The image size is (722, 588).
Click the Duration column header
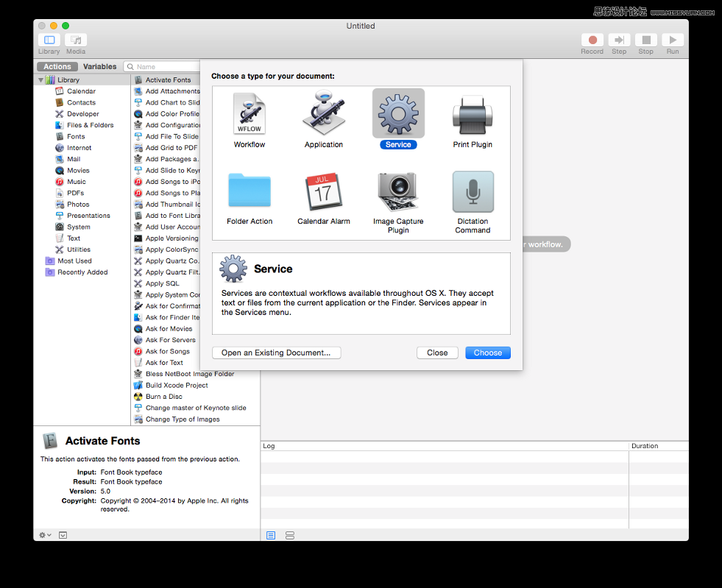[x=659, y=446]
